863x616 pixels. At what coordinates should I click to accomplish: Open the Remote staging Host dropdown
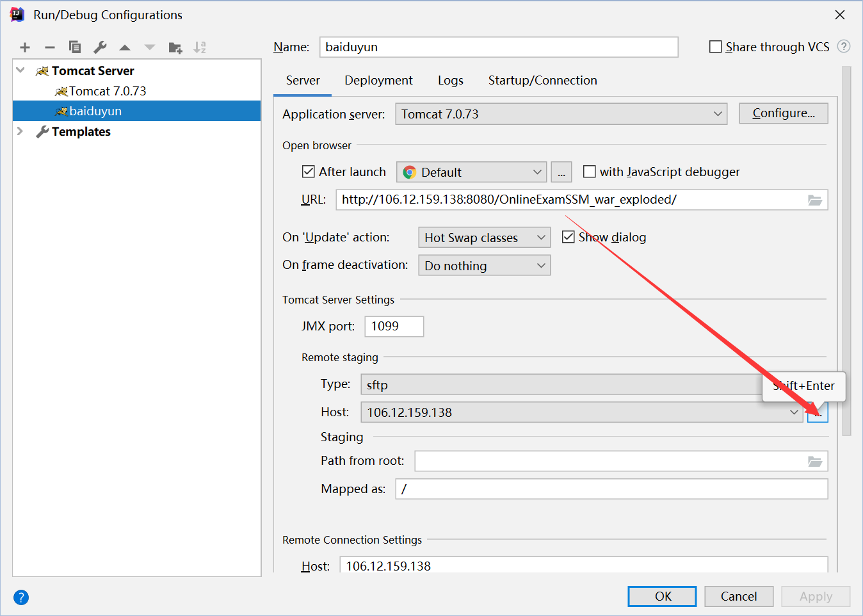(582, 412)
